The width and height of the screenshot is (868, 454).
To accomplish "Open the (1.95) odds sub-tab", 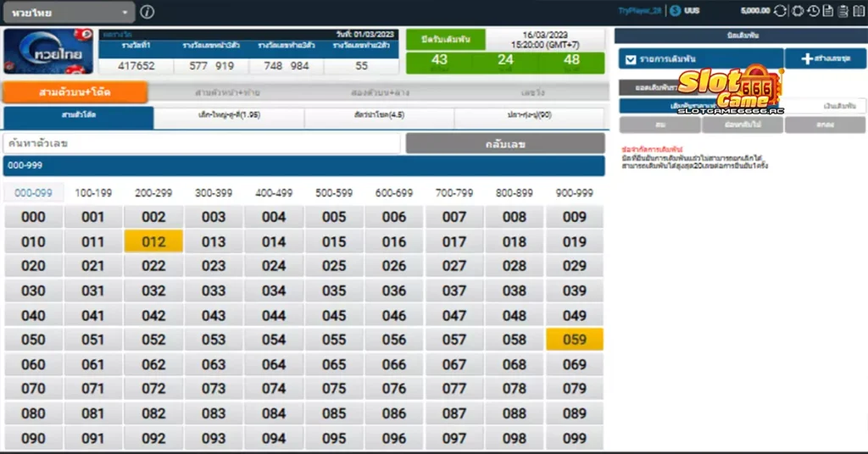I will pyautogui.click(x=229, y=115).
